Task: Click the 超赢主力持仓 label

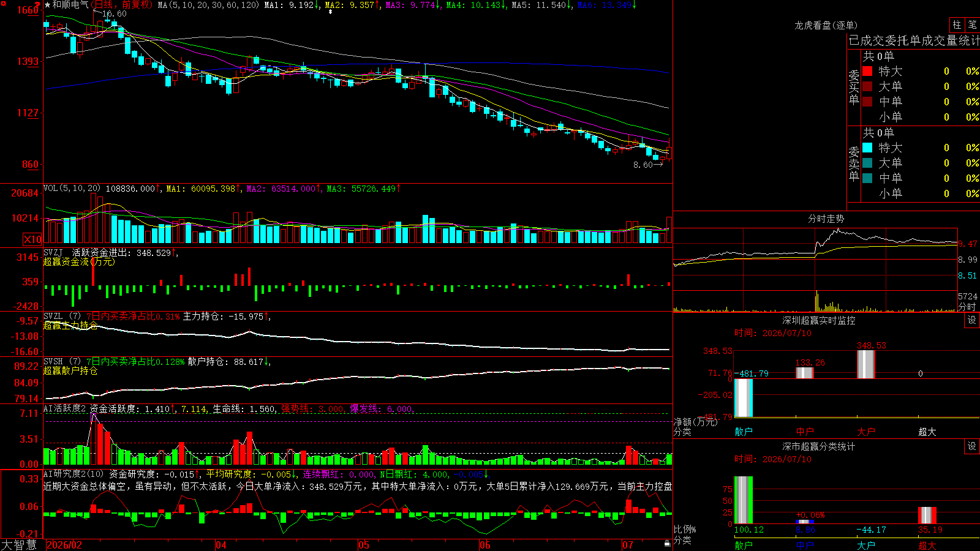Action: coord(70,325)
